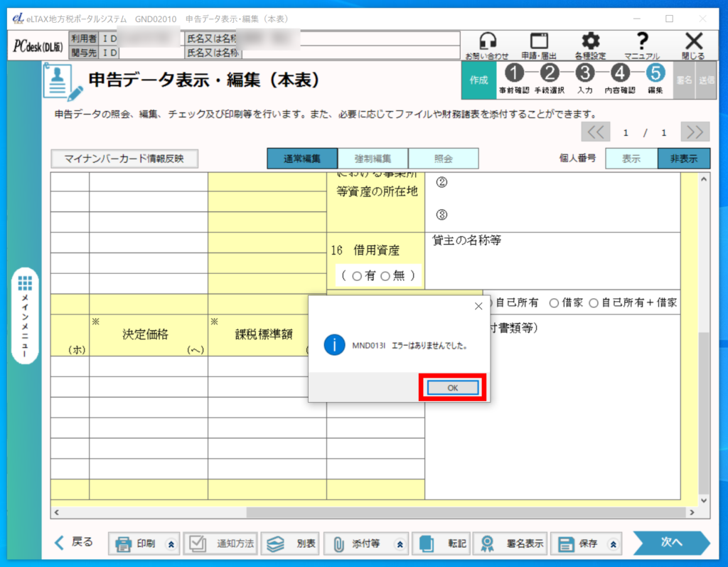
Task: Expand the 印刷 options chevron
Action: click(170, 544)
